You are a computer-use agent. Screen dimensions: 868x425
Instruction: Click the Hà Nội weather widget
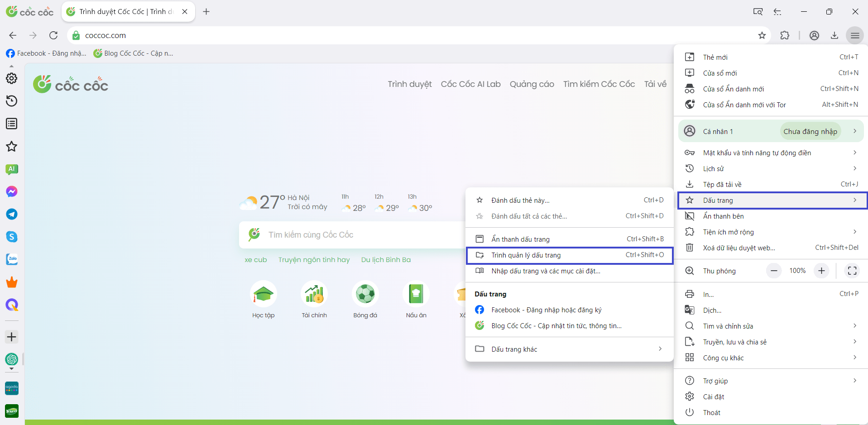point(284,202)
